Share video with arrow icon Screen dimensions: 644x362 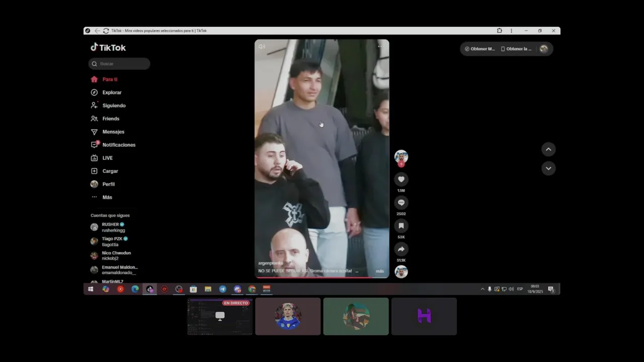tap(401, 249)
